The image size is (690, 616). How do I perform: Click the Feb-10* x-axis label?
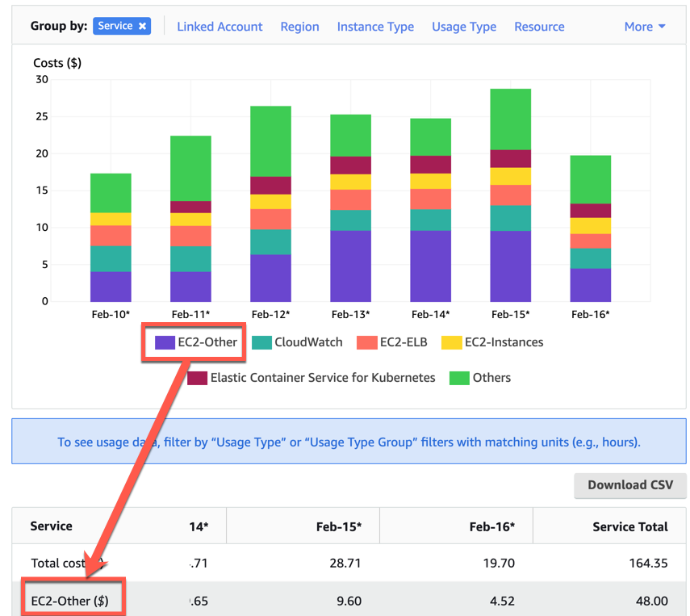[111, 314]
